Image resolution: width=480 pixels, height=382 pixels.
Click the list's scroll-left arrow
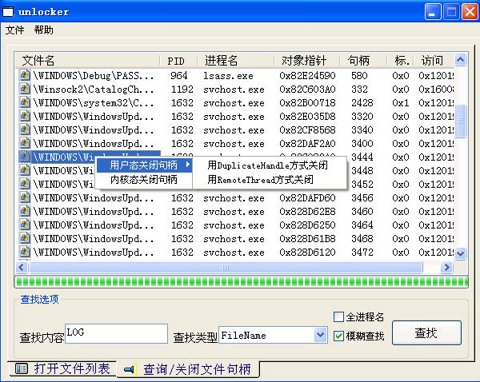pyautogui.click(x=21, y=267)
